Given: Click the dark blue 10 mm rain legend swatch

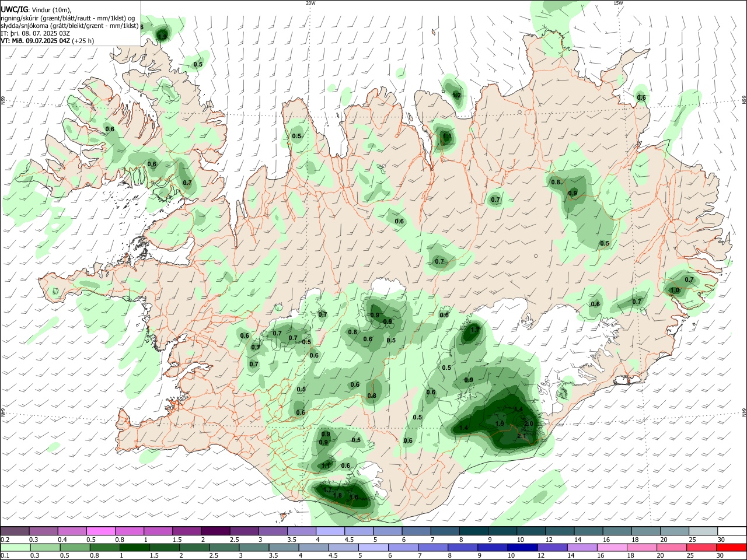Looking at the screenshot, I should pos(521,547).
